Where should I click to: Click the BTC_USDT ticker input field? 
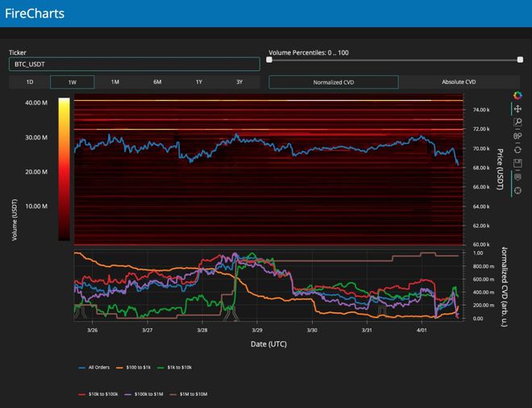(134, 64)
